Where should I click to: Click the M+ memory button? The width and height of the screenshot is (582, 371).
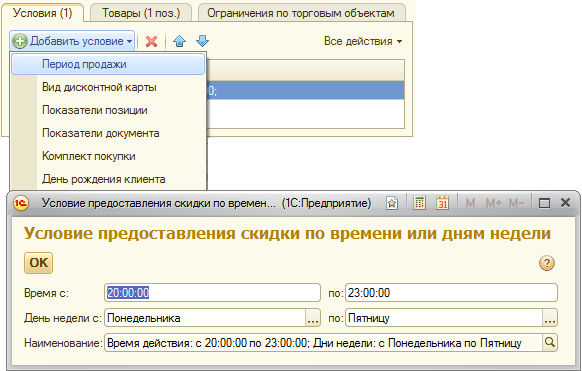coord(494,203)
